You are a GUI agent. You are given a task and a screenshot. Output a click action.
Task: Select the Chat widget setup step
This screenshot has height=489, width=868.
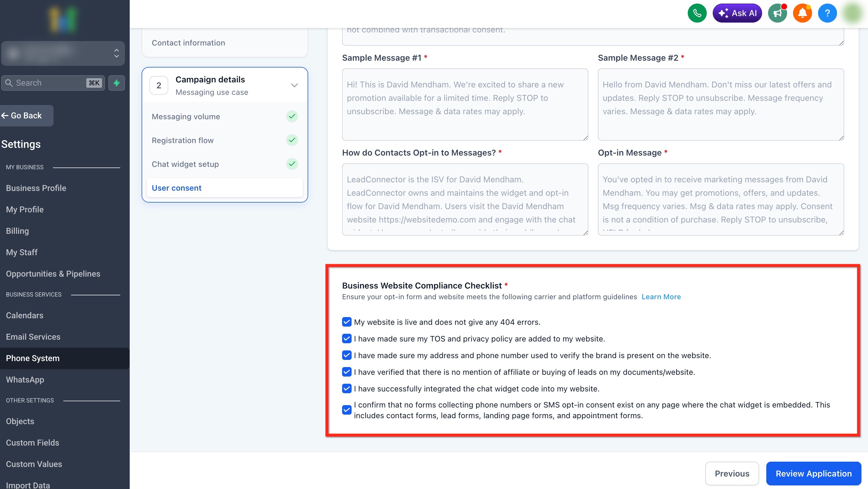click(x=185, y=164)
